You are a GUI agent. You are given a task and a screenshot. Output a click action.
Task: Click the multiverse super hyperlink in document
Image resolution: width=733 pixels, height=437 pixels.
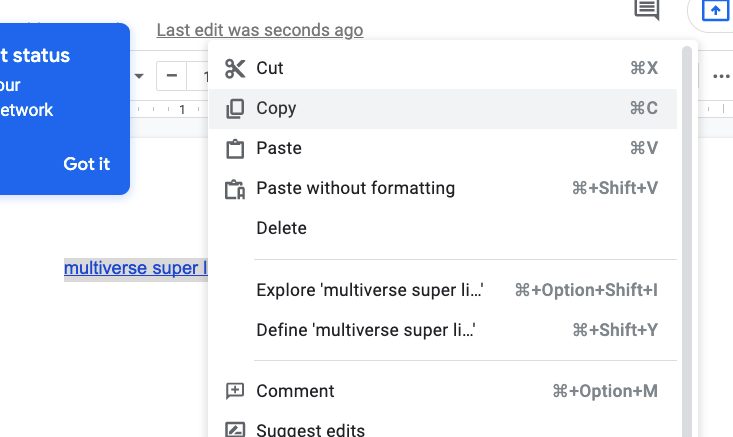tap(136, 268)
